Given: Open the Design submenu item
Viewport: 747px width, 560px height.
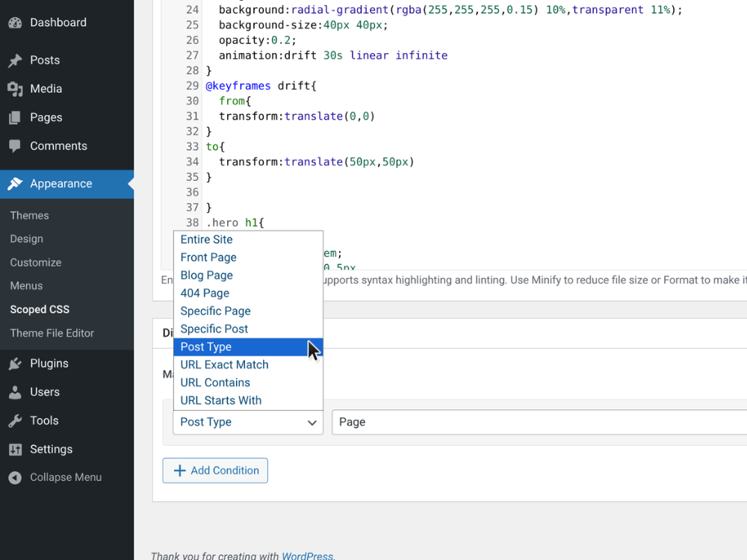Looking at the screenshot, I should [x=27, y=239].
